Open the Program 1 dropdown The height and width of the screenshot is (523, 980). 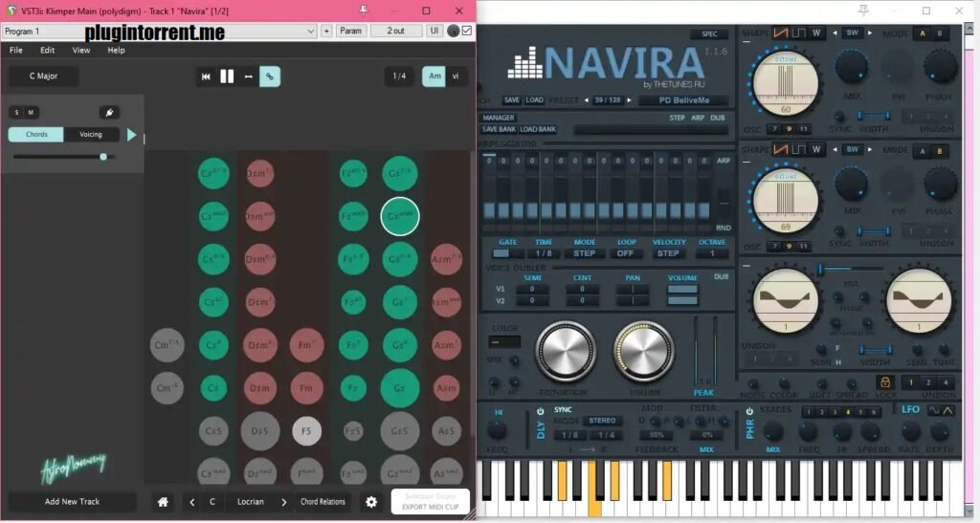click(x=160, y=31)
